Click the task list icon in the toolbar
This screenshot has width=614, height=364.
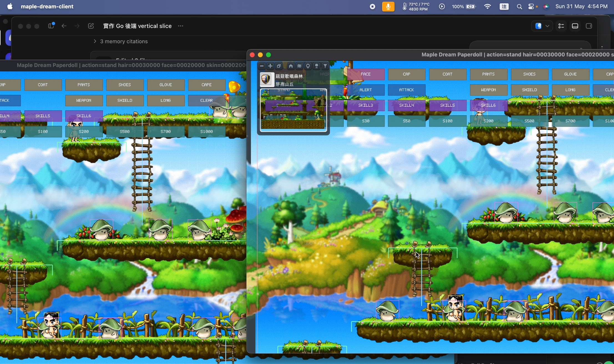(x=561, y=26)
